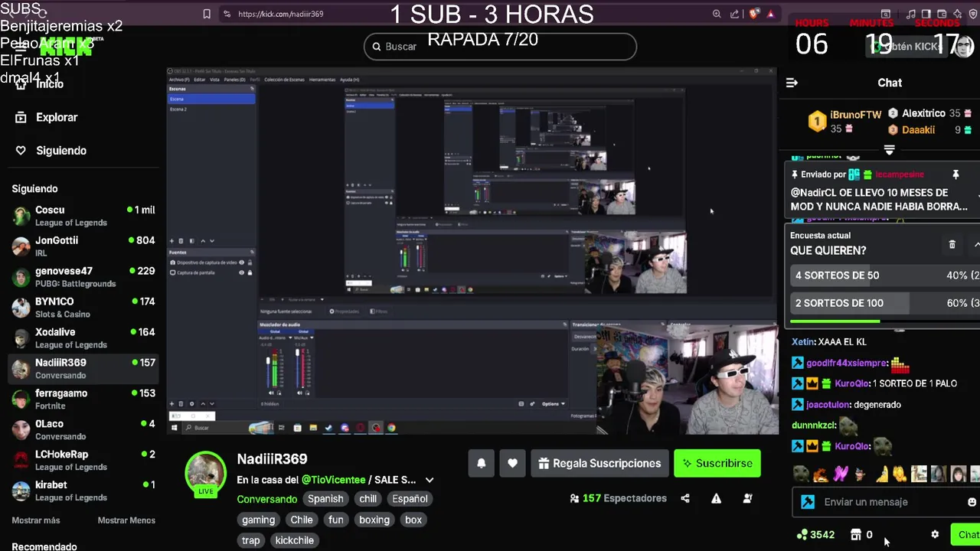Click the add scene plus in OBS

pyautogui.click(x=172, y=241)
